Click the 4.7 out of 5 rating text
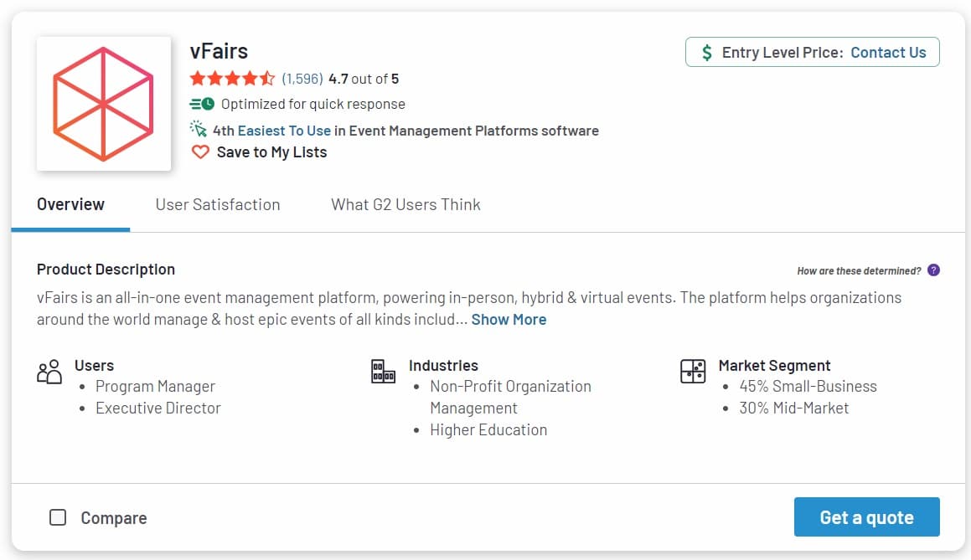The width and height of the screenshot is (971, 560). [364, 79]
